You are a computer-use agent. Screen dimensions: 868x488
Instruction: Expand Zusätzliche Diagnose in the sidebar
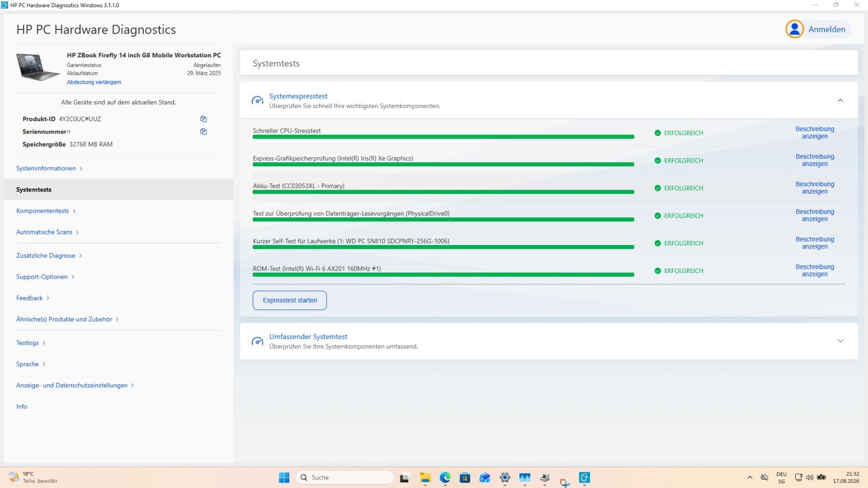click(x=49, y=256)
